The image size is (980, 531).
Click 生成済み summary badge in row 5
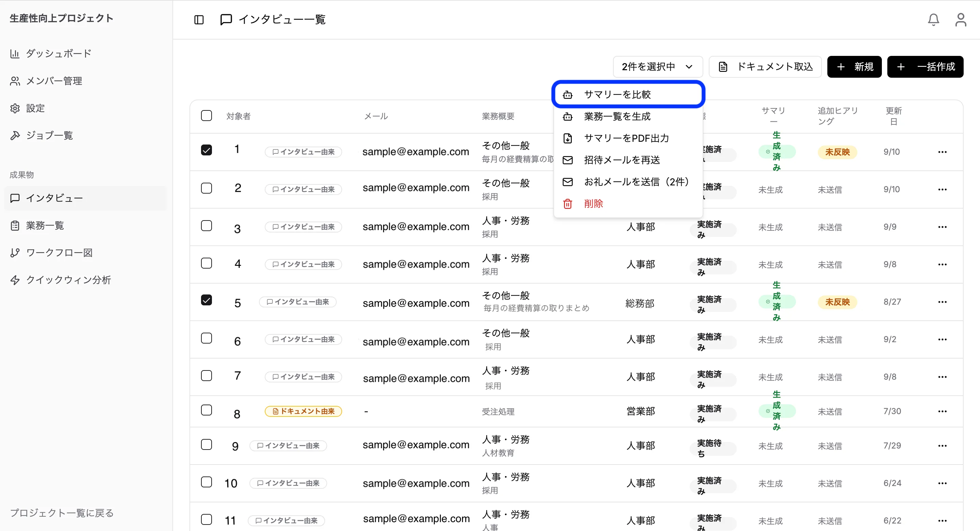(777, 302)
